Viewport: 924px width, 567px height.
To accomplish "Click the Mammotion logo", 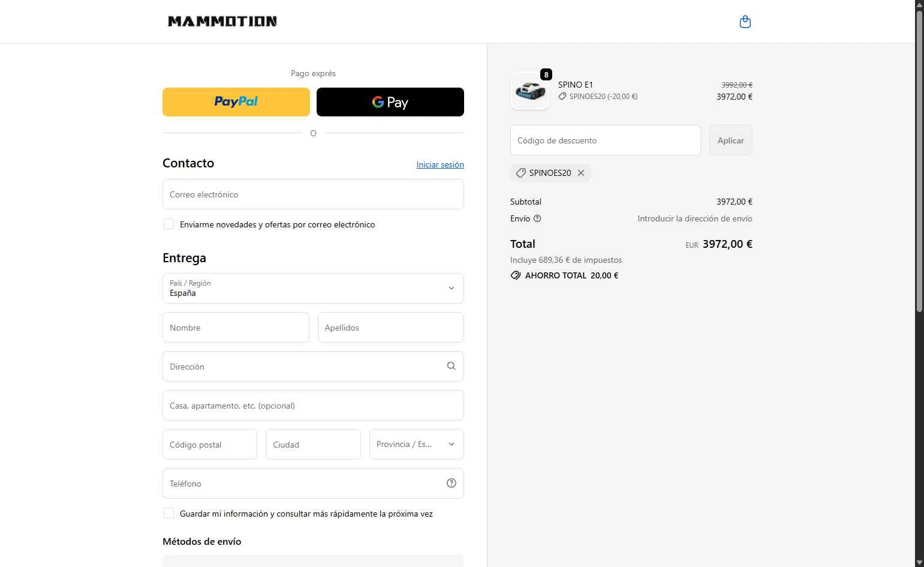I will pos(222,22).
